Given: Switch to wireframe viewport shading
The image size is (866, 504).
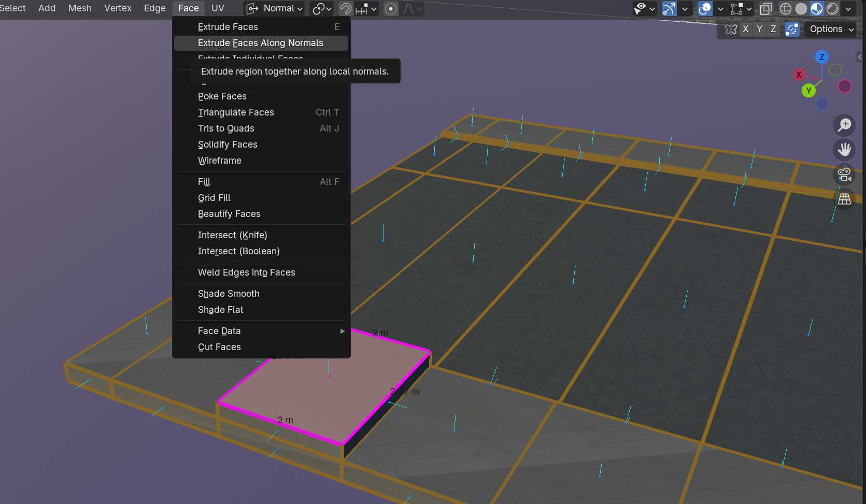Looking at the screenshot, I should [786, 8].
